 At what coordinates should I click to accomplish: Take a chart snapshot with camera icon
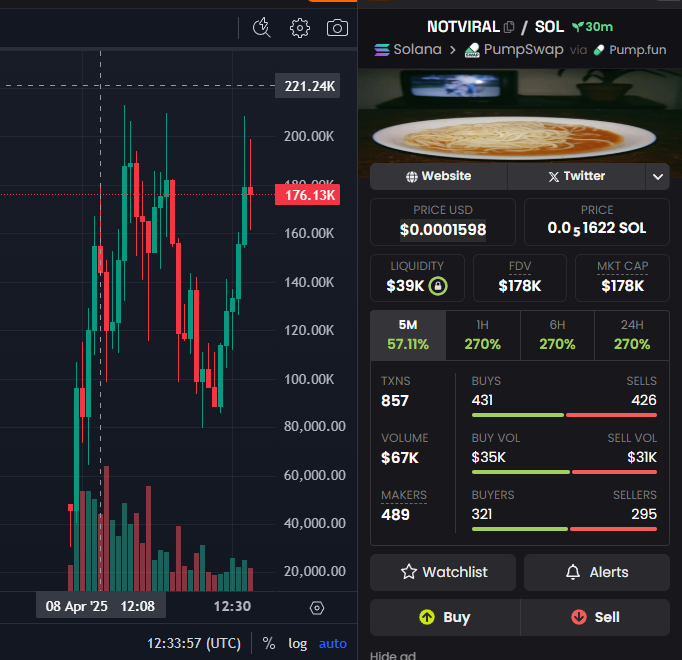pos(337,28)
